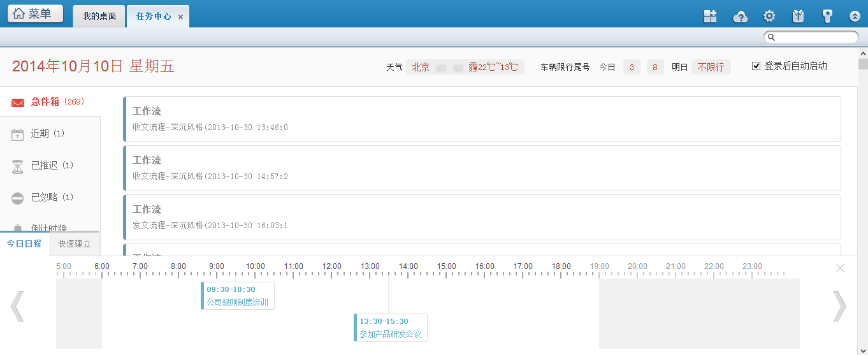
Task: Open the settings gear icon
Action: (x=769, y=17)
